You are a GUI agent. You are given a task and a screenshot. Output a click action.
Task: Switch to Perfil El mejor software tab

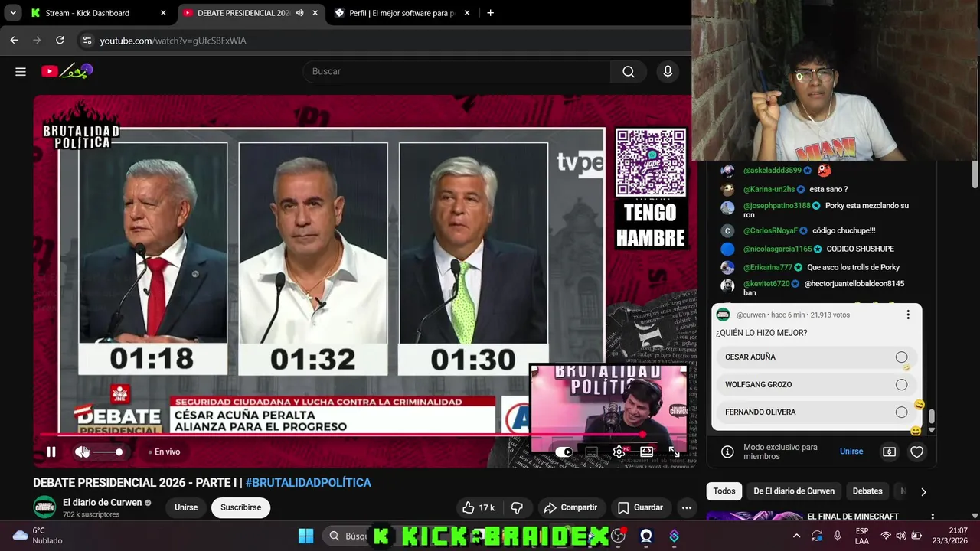(x=402, y=13)
